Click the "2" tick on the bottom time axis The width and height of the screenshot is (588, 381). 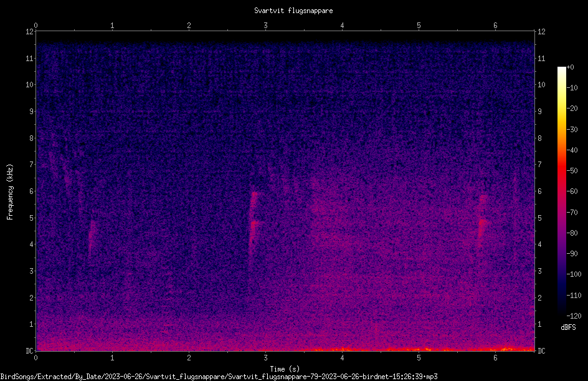[x=189, y=358]
